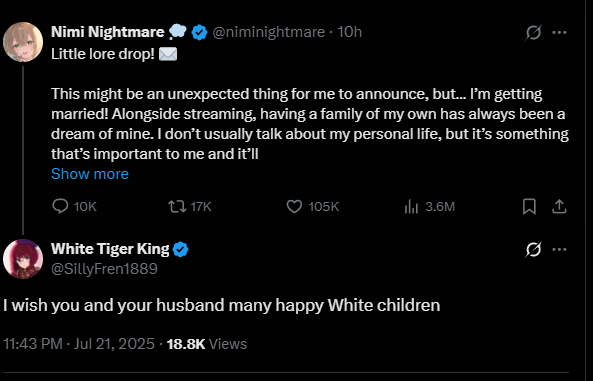
Task: Click the share icon on Nimi's tweet
Action: click(x=559, y=207)
